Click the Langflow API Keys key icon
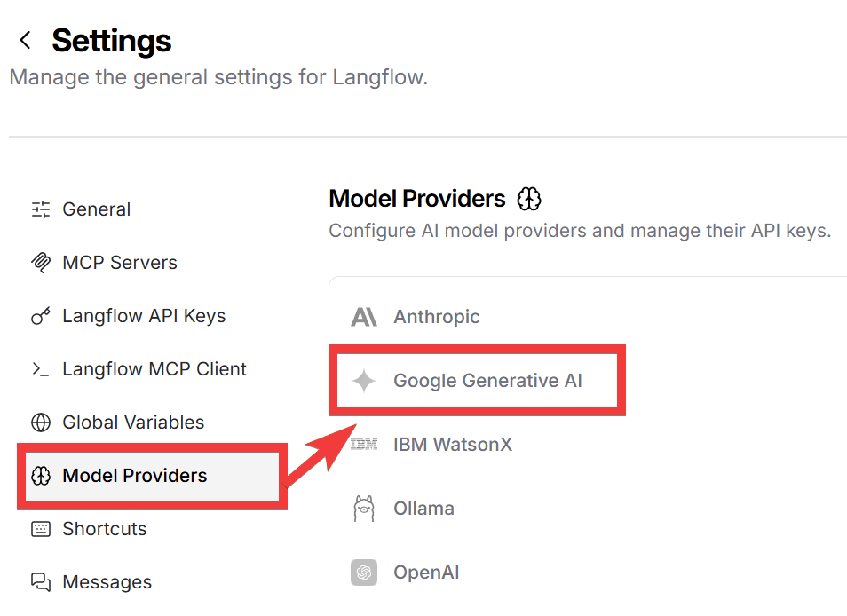 click(41, 316)
